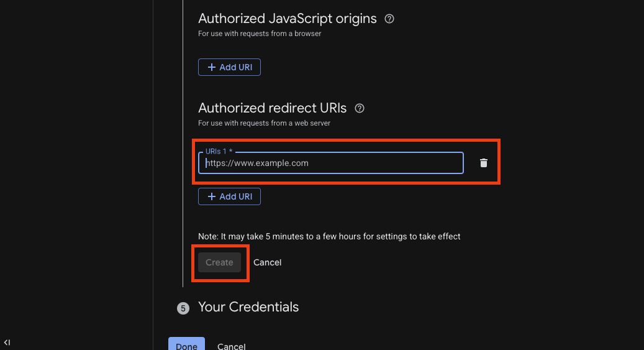Open help for Authorized redirect URIs
Screen dimensions: 644x350
[x=359, y=108]
